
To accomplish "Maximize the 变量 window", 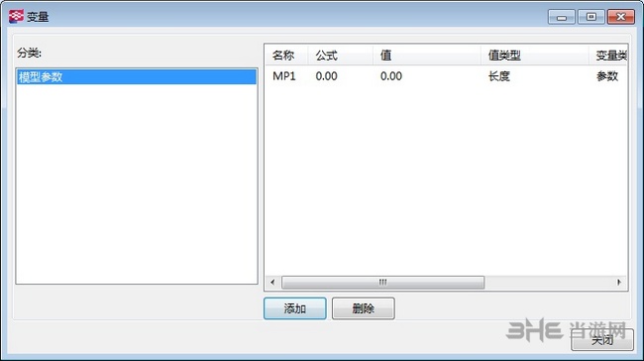I will [591, 17].
